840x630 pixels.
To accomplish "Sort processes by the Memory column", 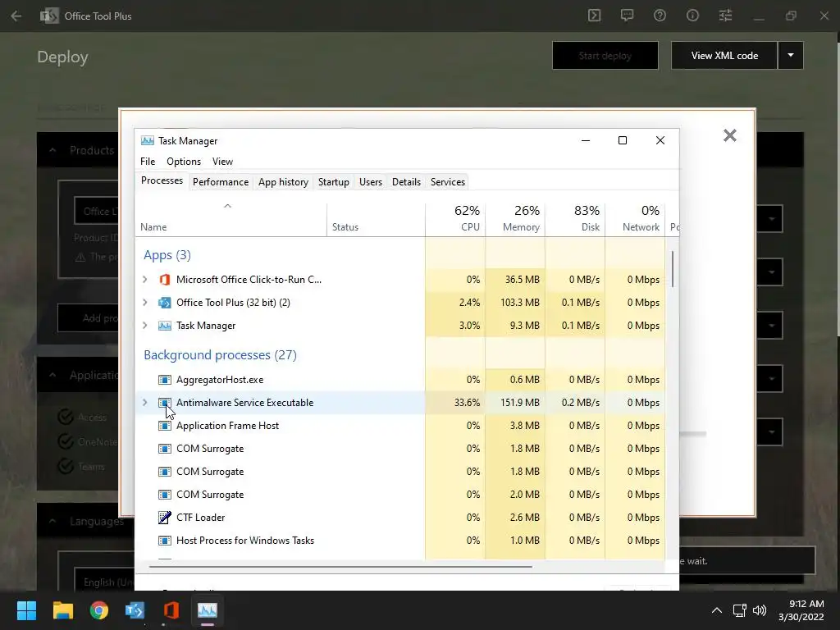I will pos(515,218).
